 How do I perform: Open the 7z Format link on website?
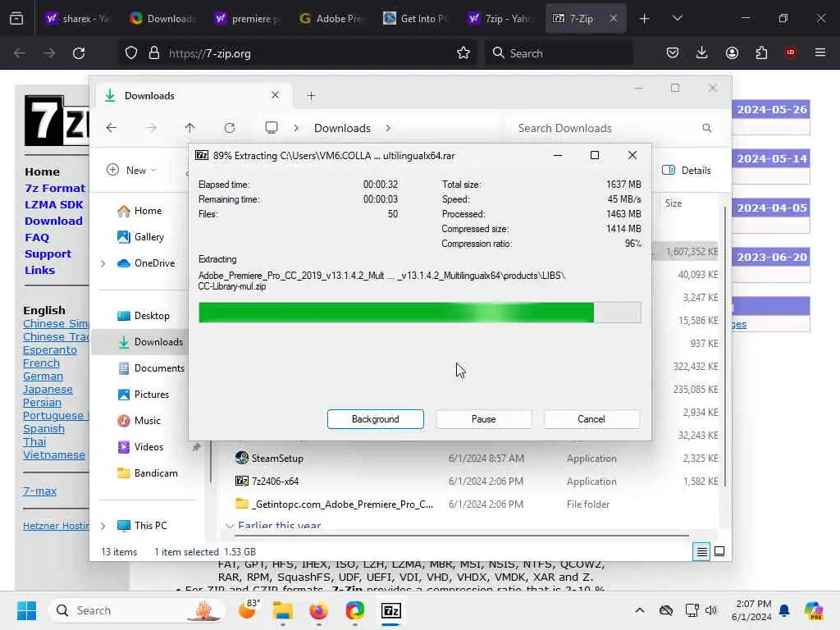pos(55,188)
